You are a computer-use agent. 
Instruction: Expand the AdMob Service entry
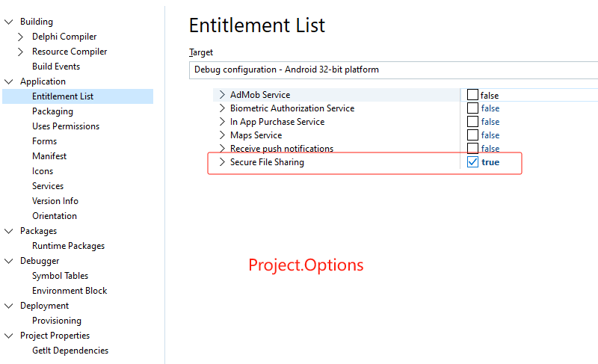[222, 95]
